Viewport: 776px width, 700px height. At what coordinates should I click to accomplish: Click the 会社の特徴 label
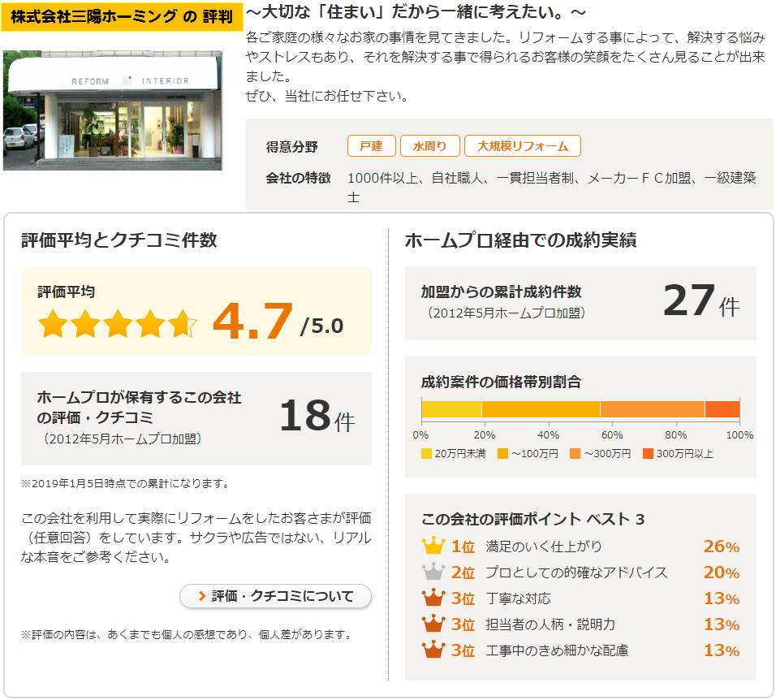tap(298, 178)
